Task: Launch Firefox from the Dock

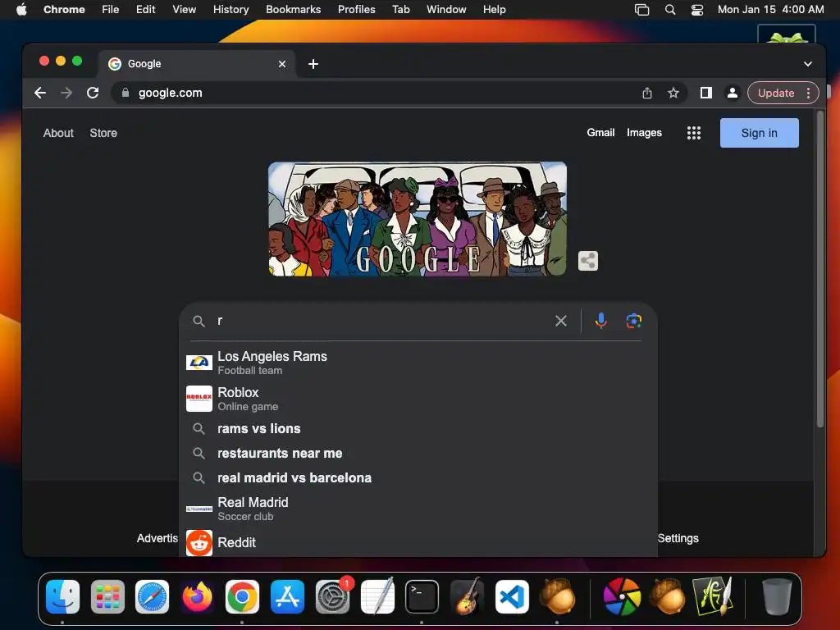Action: pos(197,596)
